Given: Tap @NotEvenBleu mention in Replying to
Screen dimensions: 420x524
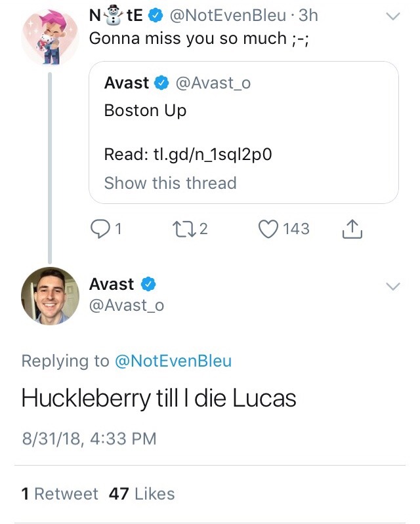Looking at the screenshot, I should [173, 361].
